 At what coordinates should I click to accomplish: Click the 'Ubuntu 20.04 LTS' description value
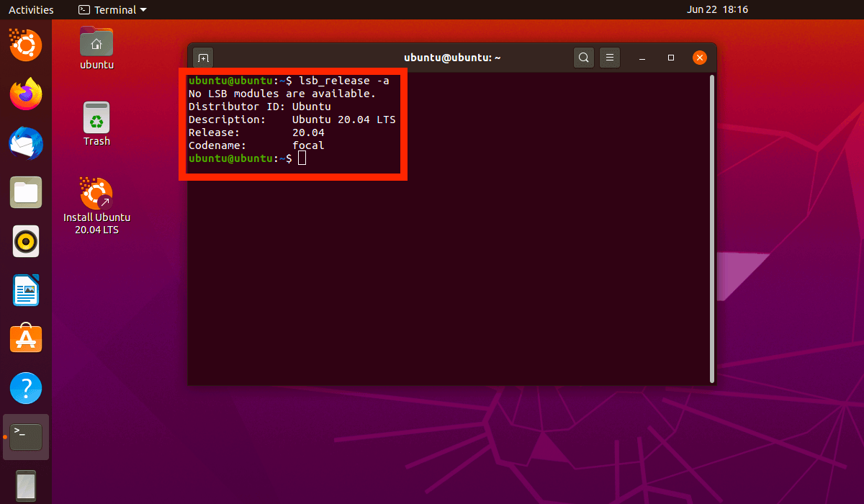coord(344,120)
